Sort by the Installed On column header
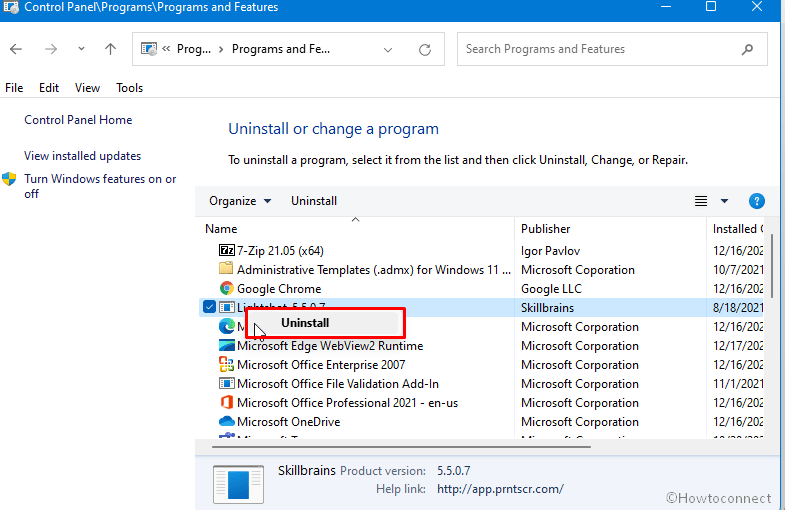The image size is (785, 510). 737,229
